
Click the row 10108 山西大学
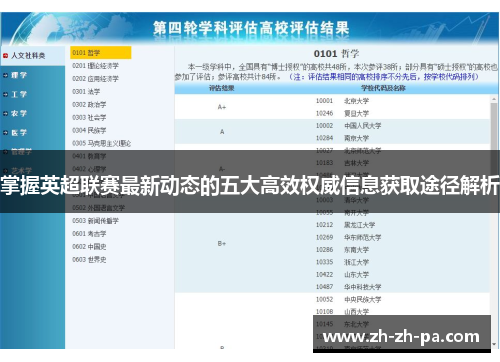click(342, 312)
